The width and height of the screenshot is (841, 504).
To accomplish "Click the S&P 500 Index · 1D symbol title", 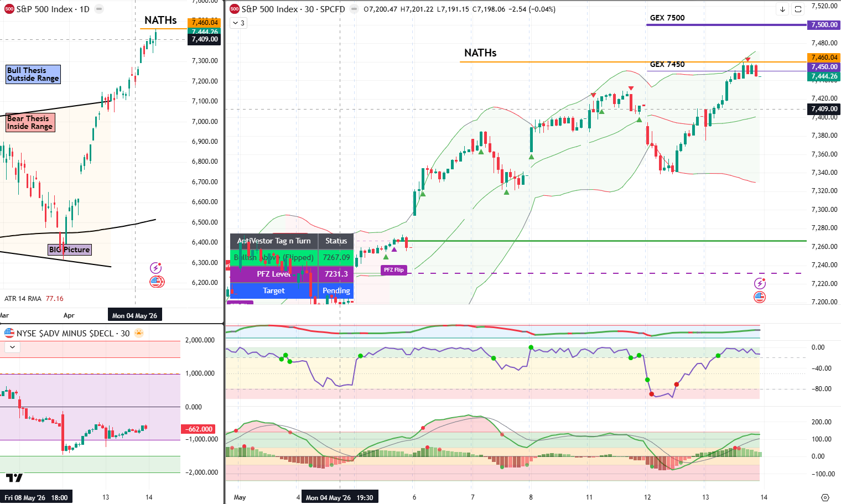I will [x=53, y=9].
